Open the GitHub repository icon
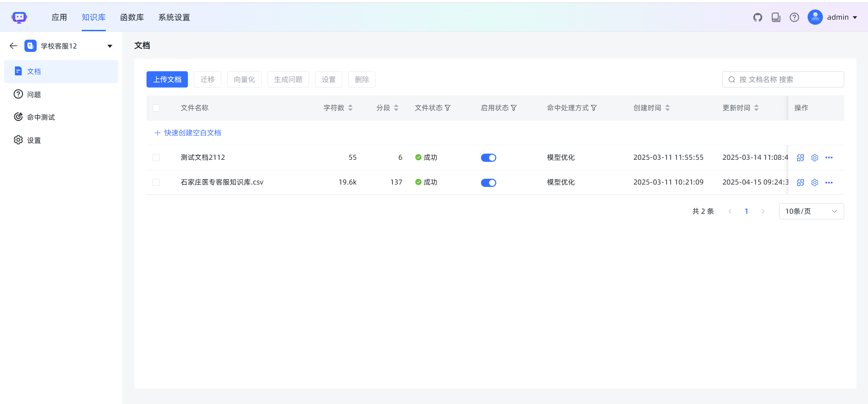Screen dimensions: 868x404 click(x=757, y=17)
